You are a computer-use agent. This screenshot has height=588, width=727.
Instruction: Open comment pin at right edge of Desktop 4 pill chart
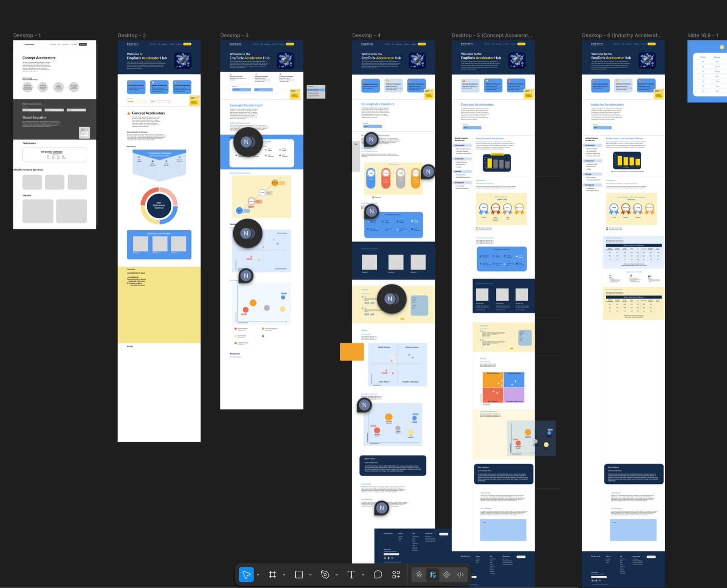click(428, 172)
